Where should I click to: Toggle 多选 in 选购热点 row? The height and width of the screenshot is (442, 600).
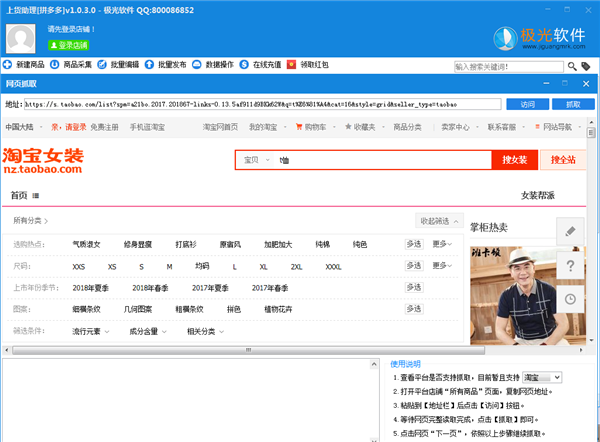414,244
